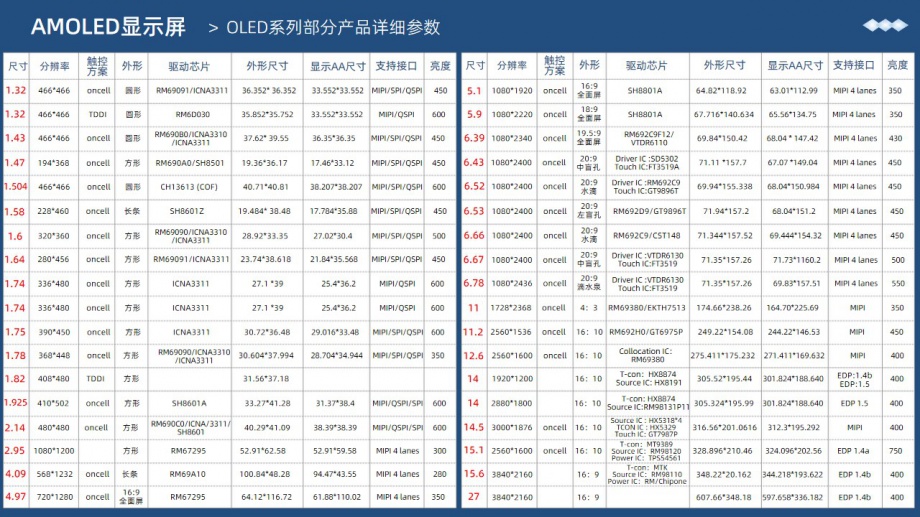Select the 750 brightness cell
The image size is (920, 517).
pos(896,451)
